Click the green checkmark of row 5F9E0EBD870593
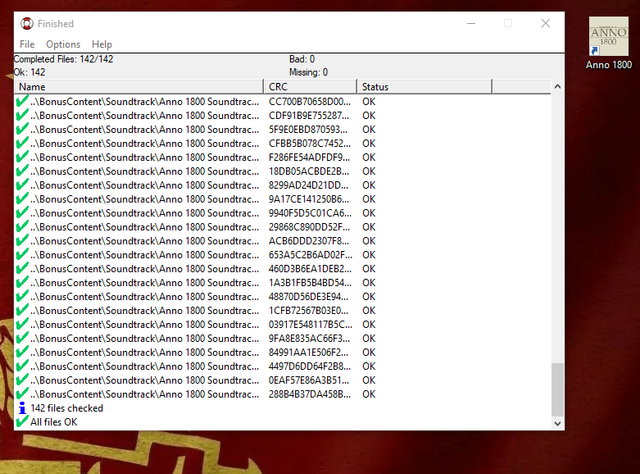 click(x=22, y=129)
